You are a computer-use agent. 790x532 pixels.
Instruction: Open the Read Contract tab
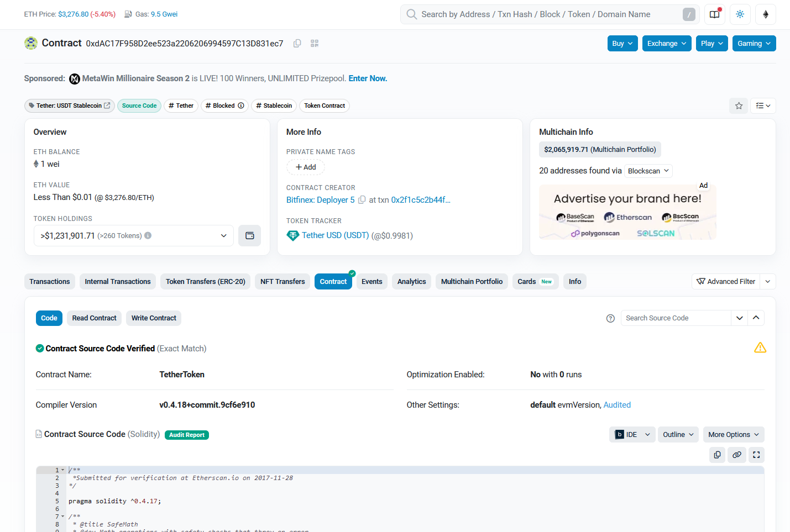click(x=94, y=318)
